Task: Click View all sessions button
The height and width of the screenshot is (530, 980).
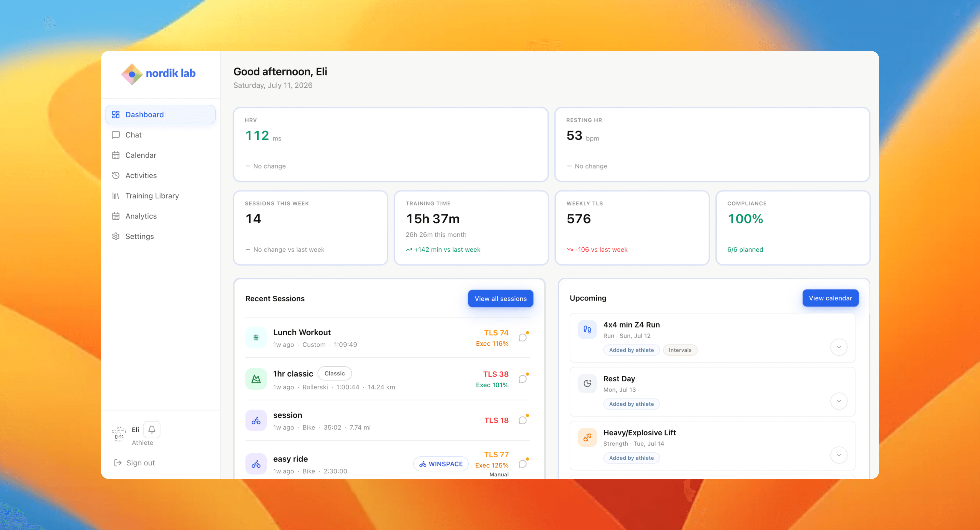Action: pos(500,299)
